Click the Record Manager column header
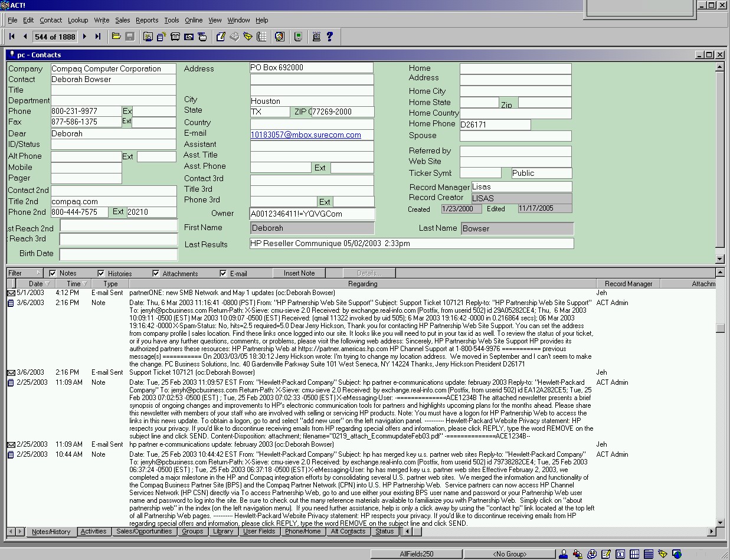The width and height of the screenshot is (730, 560). pos(628,284)
